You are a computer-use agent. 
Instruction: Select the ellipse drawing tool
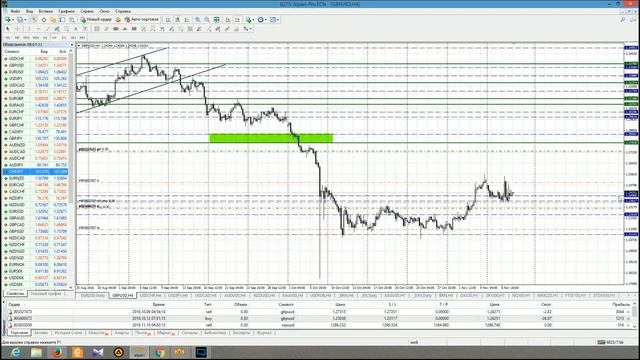click(116, 29)
